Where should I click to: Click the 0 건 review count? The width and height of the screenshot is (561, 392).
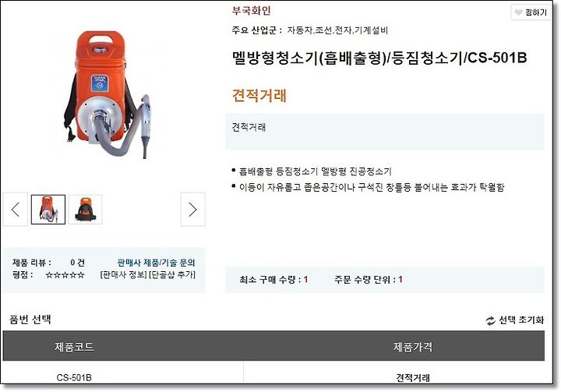coord(77,263)
